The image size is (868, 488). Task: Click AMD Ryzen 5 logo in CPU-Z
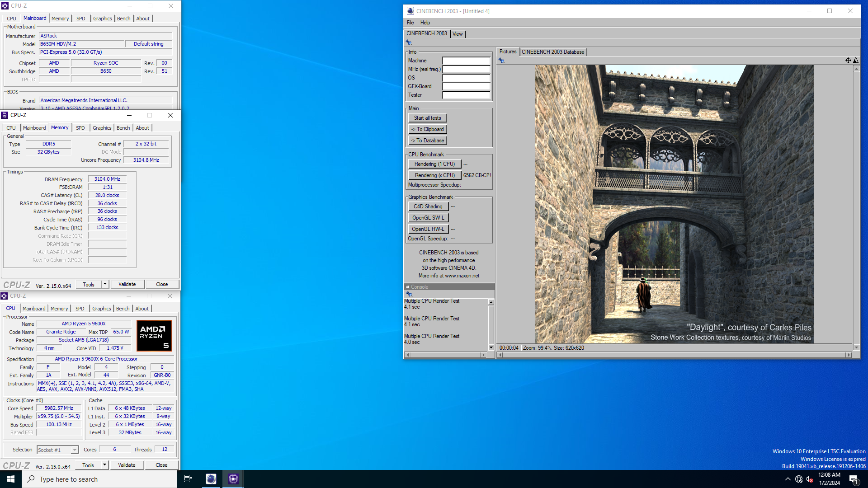pyautogui.click(x=154, y=336)
